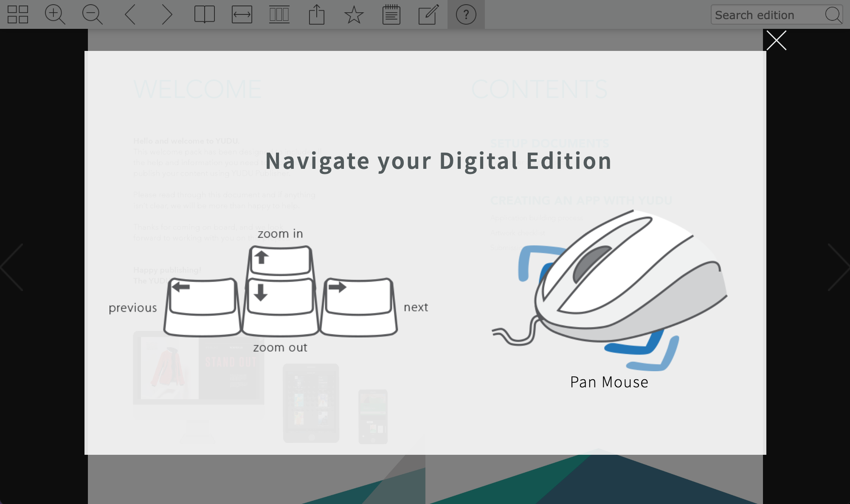Flip to previous page with left edge arrow
This screenshot has height=504, width=850.
12,267
